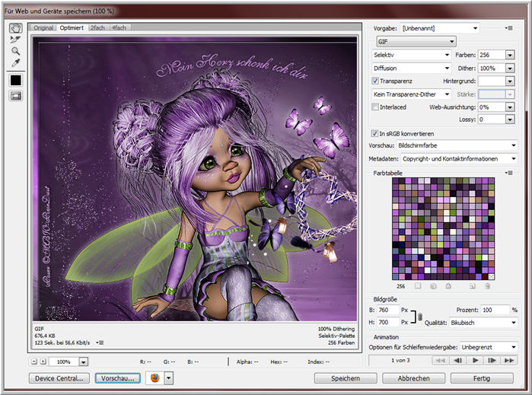Select the transparent swatch in the color table
This screenshot has height=395, width=532.
491,277
